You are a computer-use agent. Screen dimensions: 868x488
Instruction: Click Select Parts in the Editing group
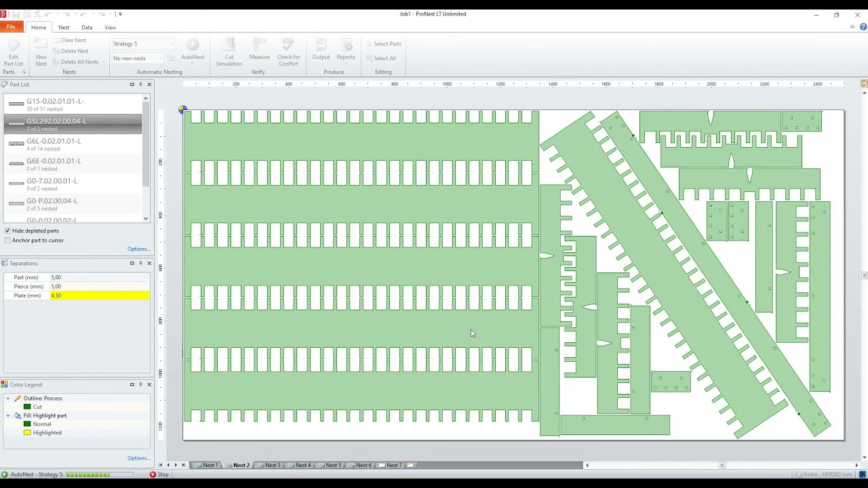384,44
